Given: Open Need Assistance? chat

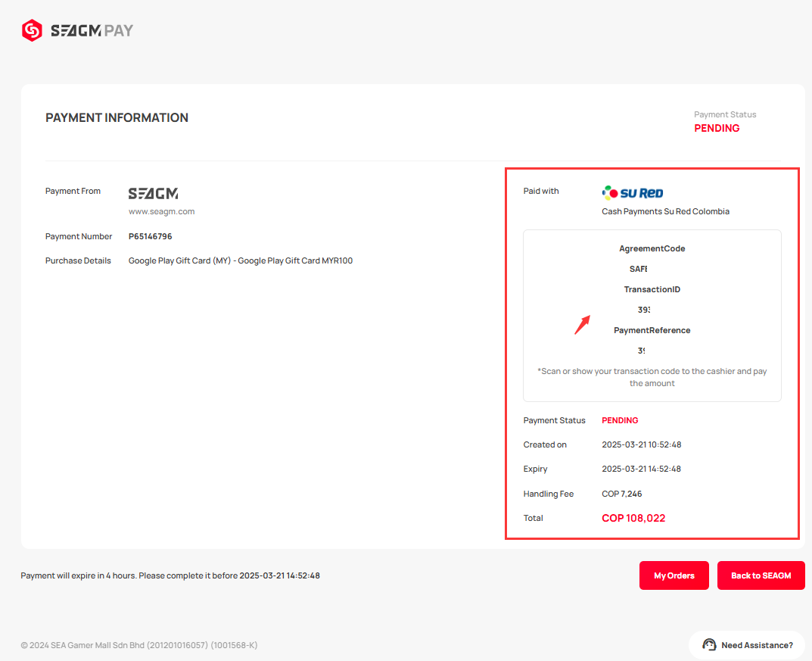Looking at the screenshot, I should tap(747, 645).
